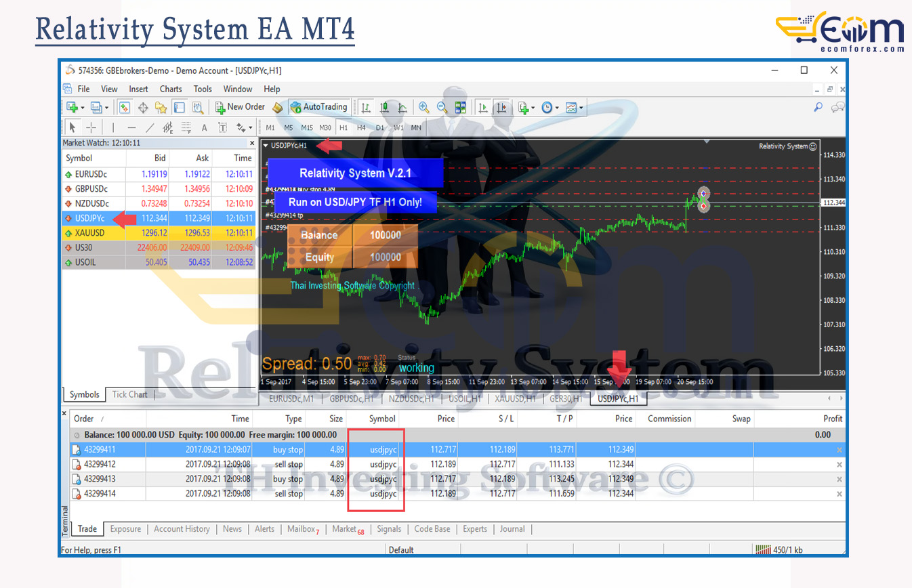This screenshot has height=588, width=912.
Task: Switch chart to candlestick mode
Action: 384,107
